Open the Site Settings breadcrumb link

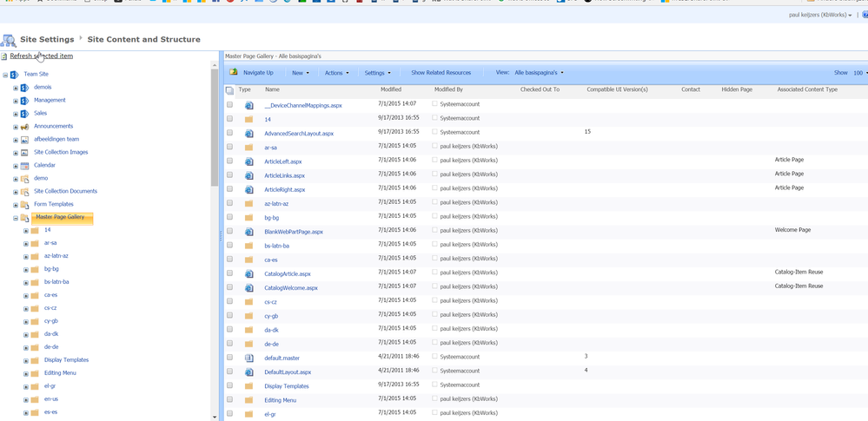click(x=47, y=40)
